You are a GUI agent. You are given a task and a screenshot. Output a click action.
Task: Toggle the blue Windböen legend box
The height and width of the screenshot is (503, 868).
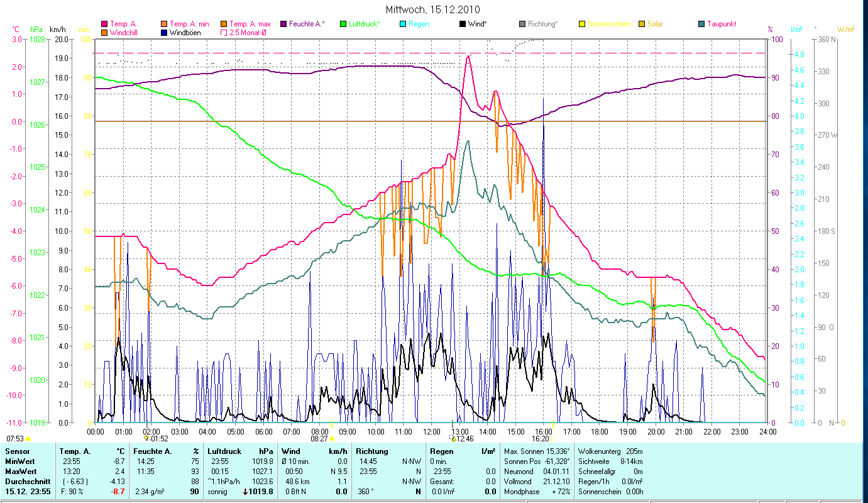click(x=164, y=32)
